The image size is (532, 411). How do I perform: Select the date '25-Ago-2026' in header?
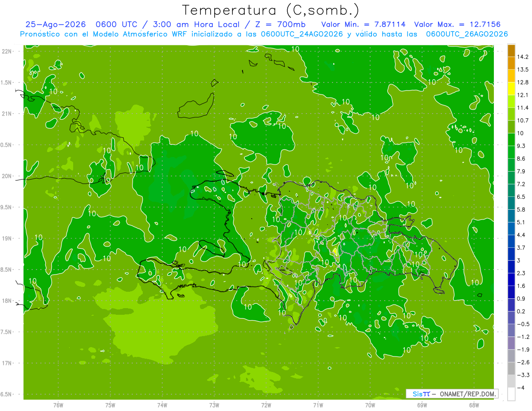pyautogui.click(x=55, y=25)
